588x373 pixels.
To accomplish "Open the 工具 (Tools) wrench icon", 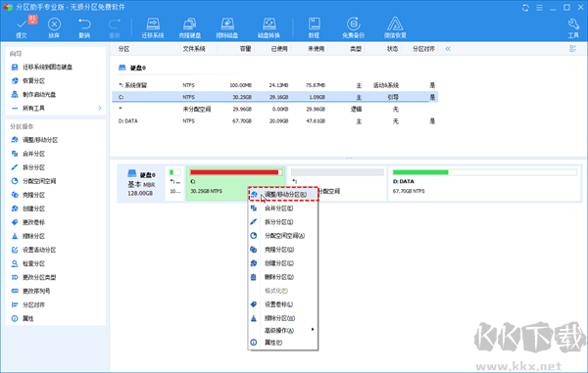I will tap(573, 27).
